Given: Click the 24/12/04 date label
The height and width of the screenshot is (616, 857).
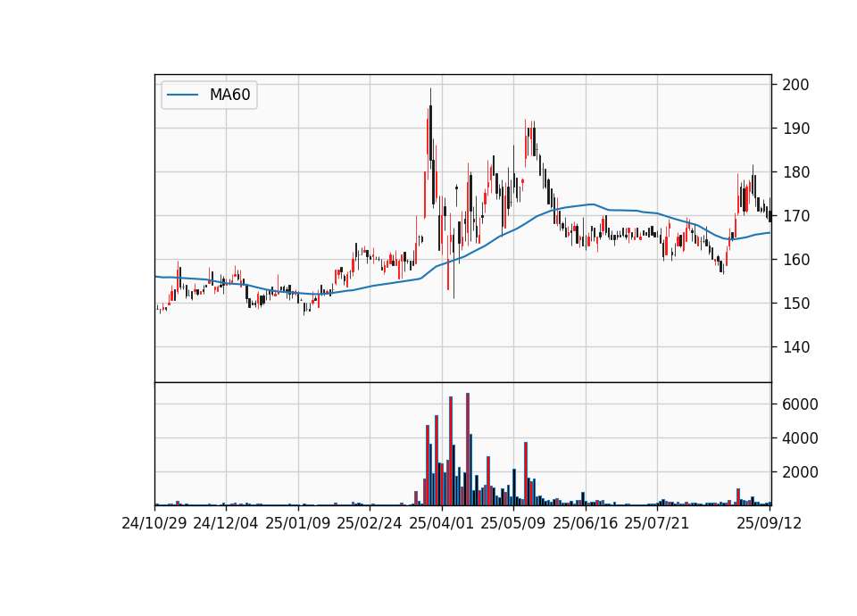Looking at the screenshot, I should pos(226,523).
